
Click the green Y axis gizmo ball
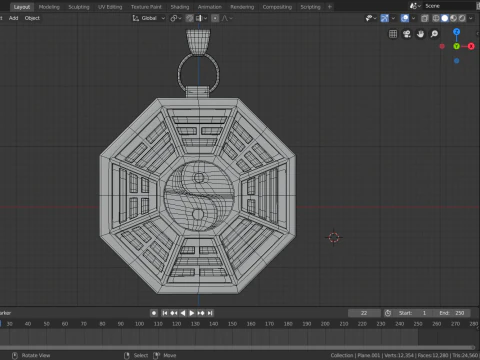[456, 46]
